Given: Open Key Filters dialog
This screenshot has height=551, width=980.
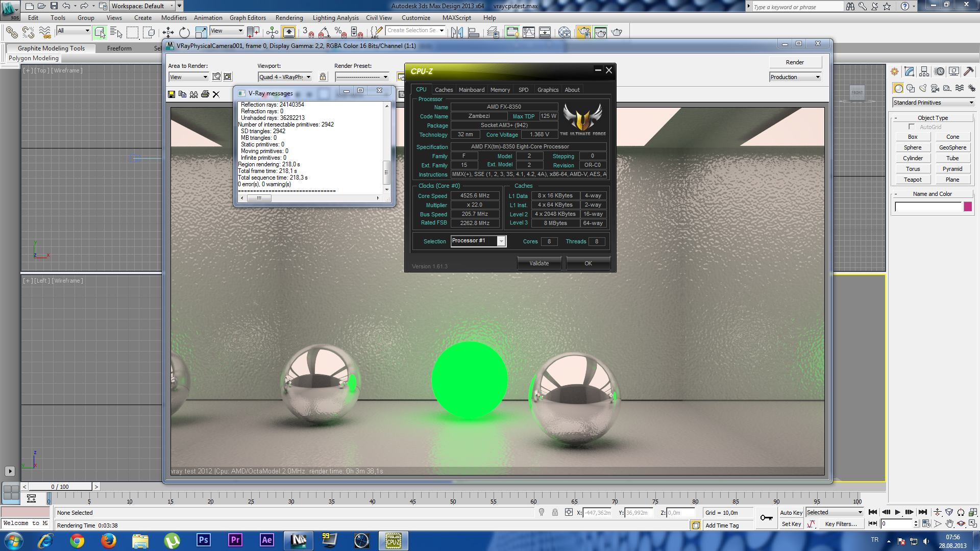Looking at the screenshot, I should point(841,524).
